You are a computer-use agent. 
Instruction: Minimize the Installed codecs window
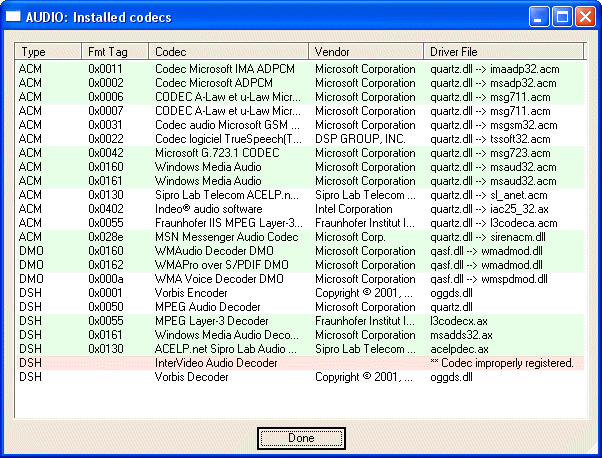(539, 17)
